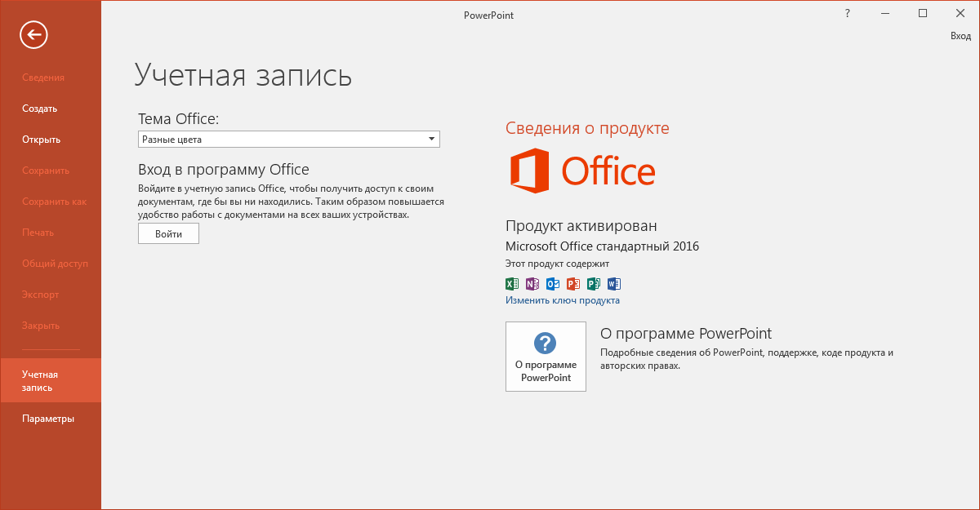This screenshot has width=980, height=510.
Task: Click the OneNote app icon
Action: (532, 284)
